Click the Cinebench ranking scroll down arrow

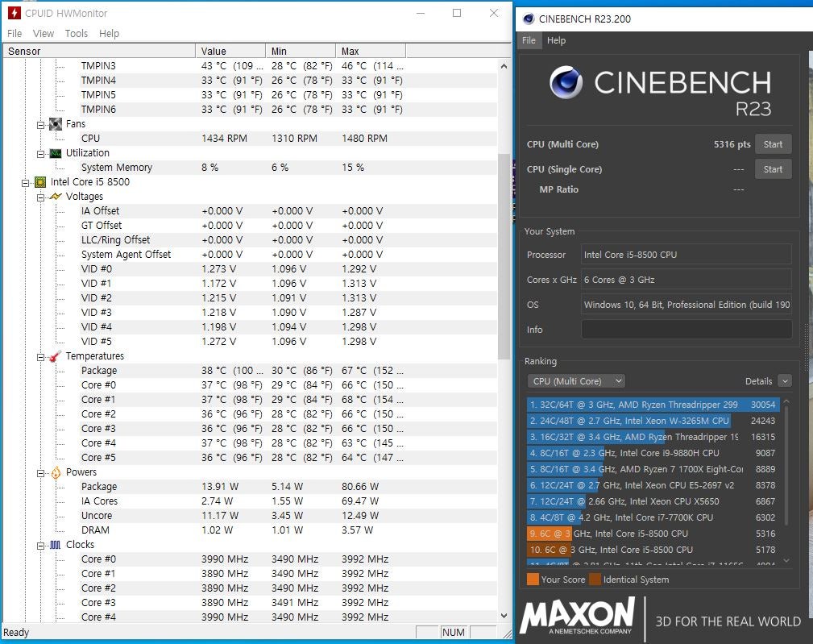[786, 560]
